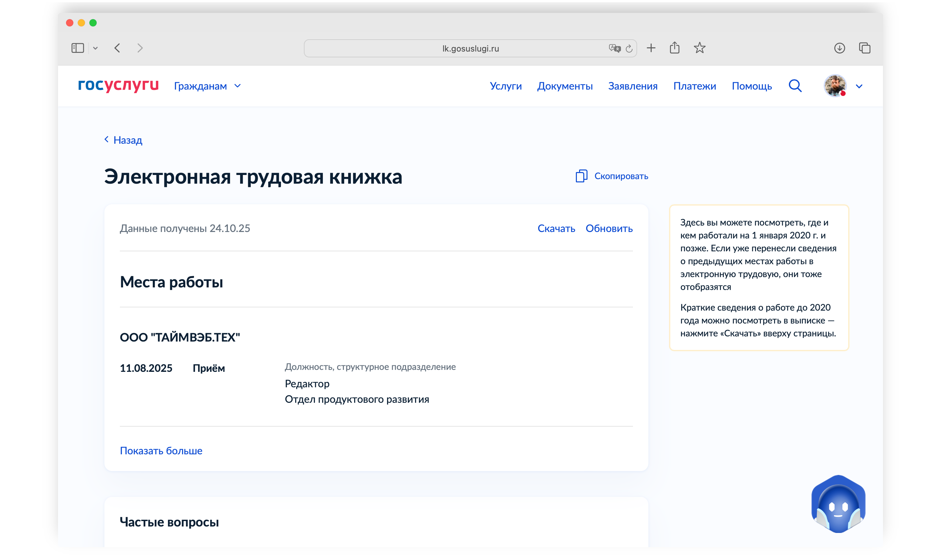Open the Gosuslugi search
This screenshot has height=560, width=941.
[x=795, y=86]
